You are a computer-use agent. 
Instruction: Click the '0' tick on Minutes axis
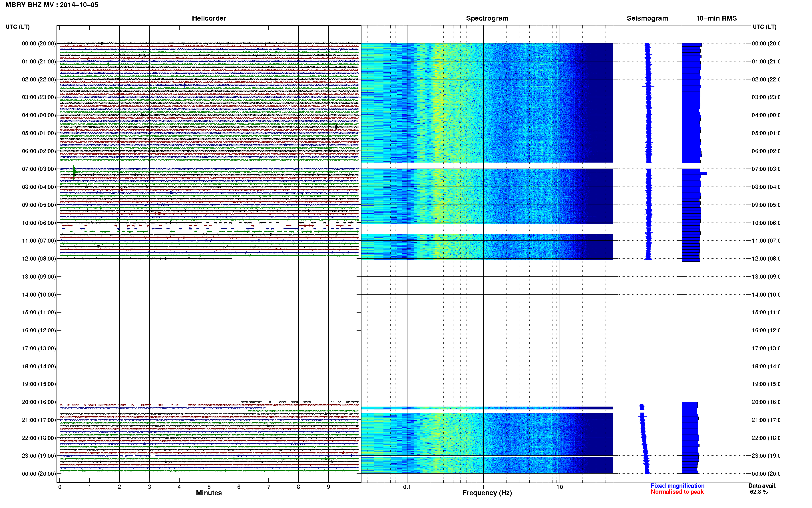click(59, 487)
